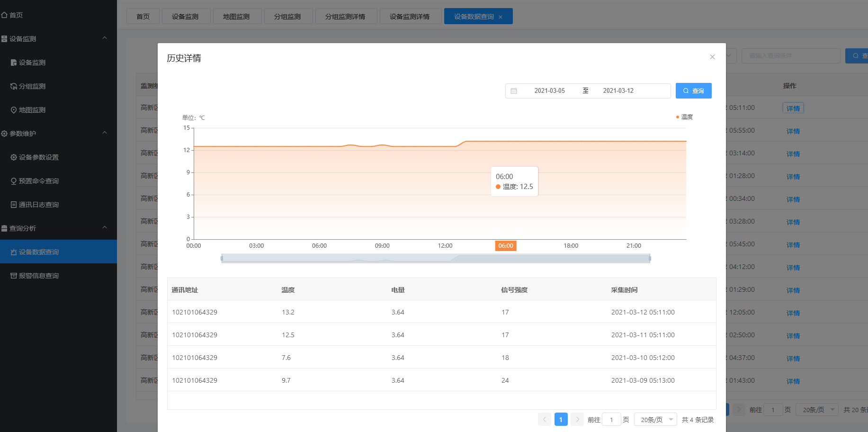Click the 设备参数设置 gear icon

pyautogui.click(x=14, y=157)
